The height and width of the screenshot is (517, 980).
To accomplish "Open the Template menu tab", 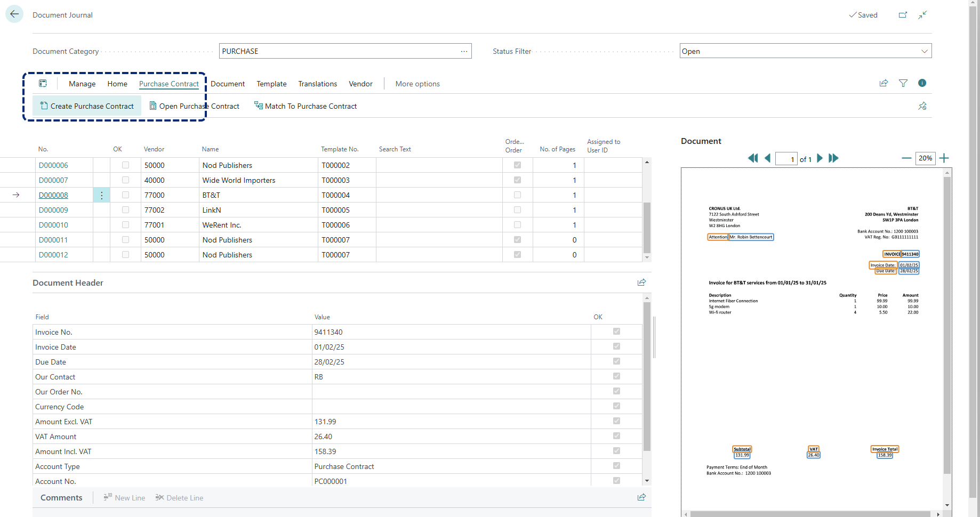I will (271, 84).
